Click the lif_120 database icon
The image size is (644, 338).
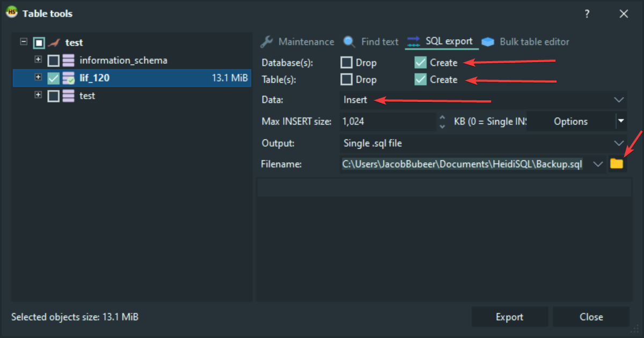tap(69, 78)
